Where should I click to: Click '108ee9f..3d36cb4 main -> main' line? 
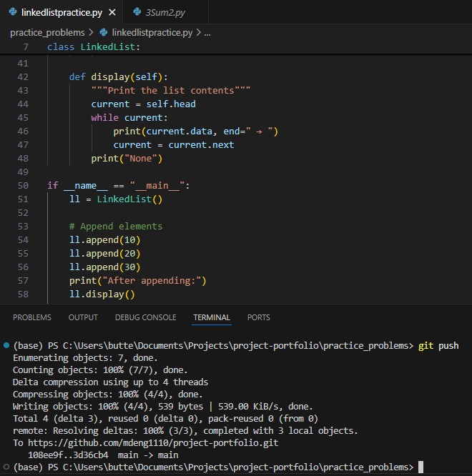(x=103, y=455)
